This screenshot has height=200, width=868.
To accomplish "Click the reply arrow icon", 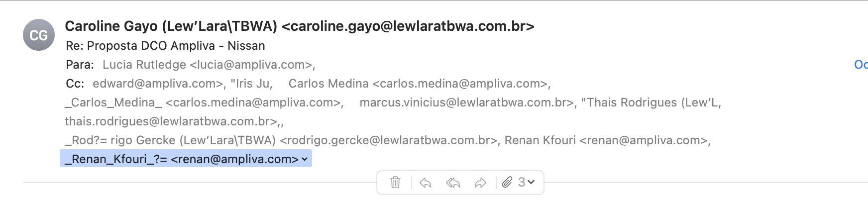I will point(425,183).
